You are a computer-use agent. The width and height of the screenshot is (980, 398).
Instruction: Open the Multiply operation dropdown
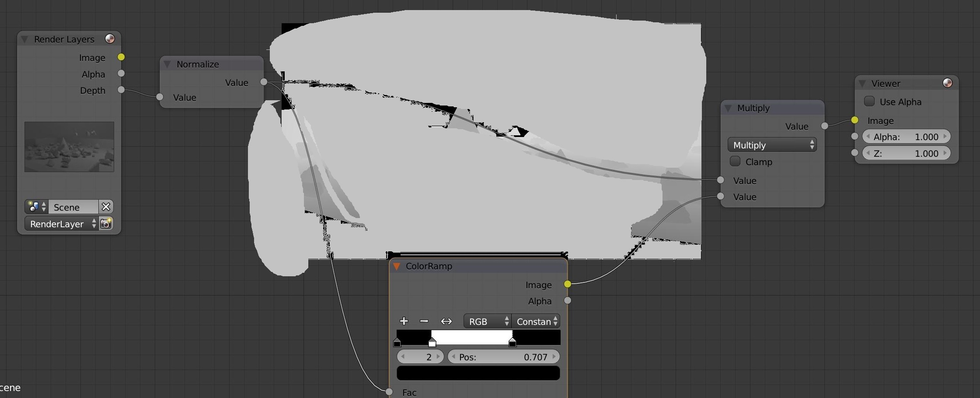pos(772,145)
